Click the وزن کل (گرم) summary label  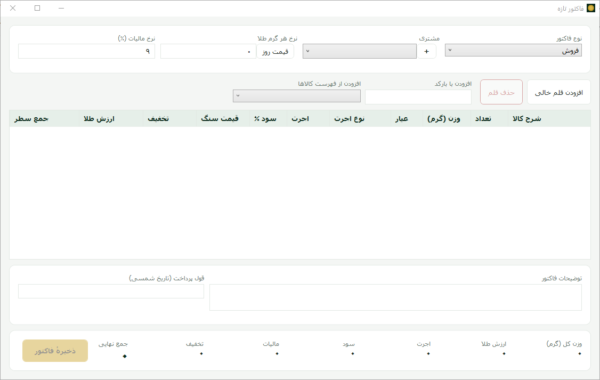[564, 344]
